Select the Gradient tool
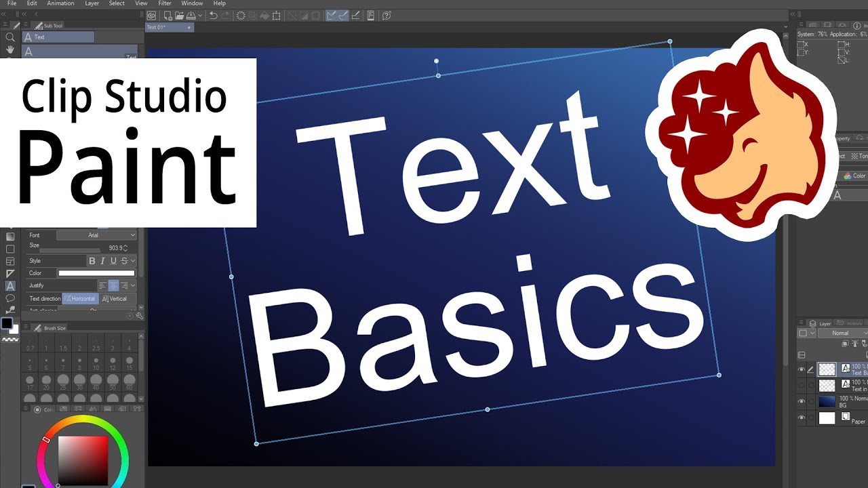Viewport: 868px width, 488px height. (10, 237)
